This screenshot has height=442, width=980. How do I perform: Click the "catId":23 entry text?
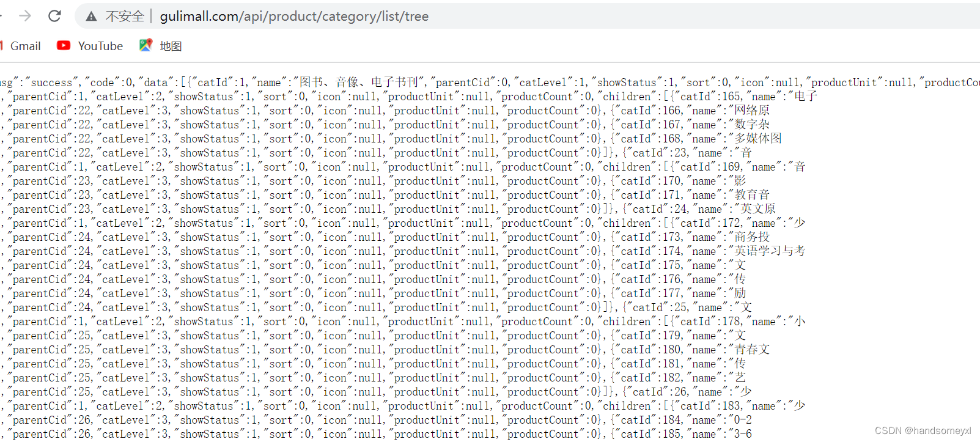click(x=656, y=153)
